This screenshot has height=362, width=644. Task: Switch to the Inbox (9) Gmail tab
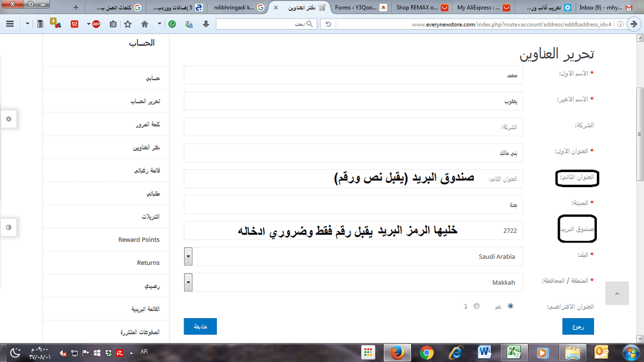coord(606,8)
